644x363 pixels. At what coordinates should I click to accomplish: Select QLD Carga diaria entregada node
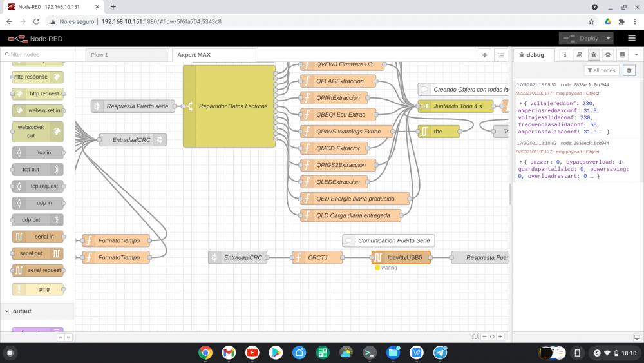pos(351,216)
